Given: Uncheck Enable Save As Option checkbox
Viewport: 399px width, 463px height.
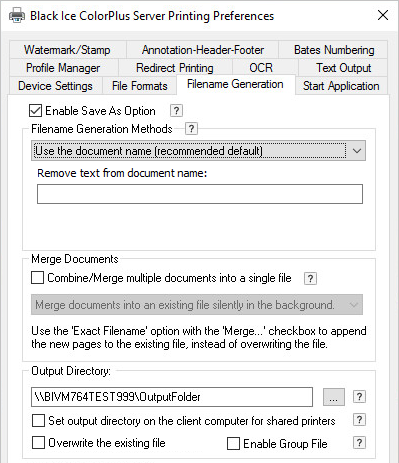Looking at the screenshot, I should pyautogui.click(x=35, y=111).
